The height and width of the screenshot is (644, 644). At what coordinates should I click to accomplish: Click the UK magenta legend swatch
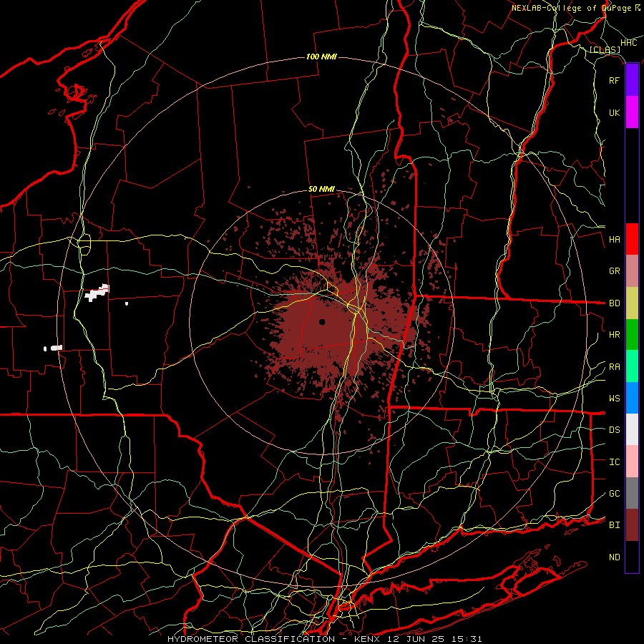click(632, 112)
